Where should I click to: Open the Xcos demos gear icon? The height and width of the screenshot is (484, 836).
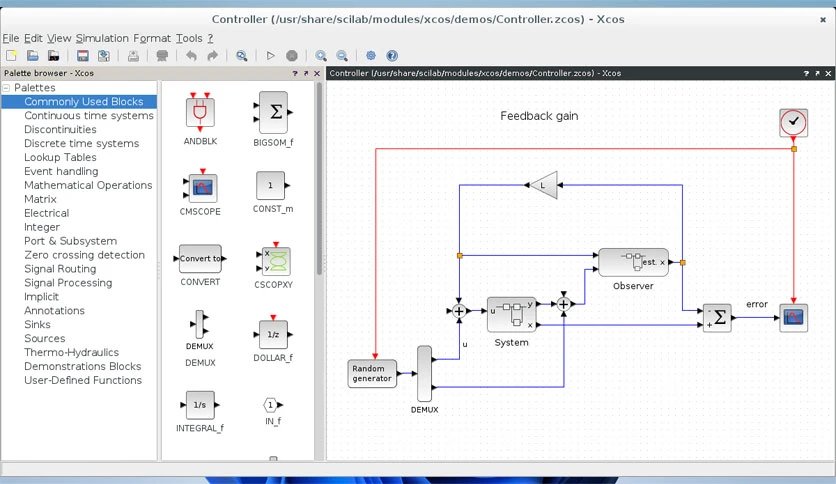(371, 55)
